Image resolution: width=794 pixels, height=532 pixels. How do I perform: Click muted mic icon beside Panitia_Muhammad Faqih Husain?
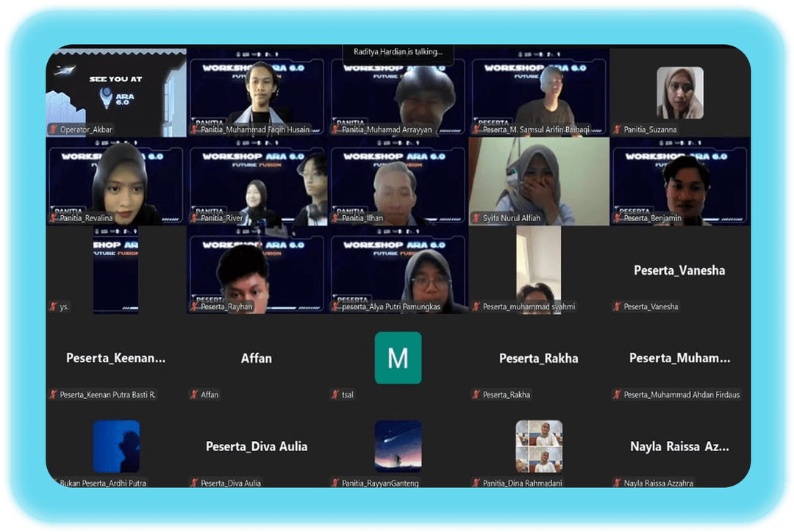tap(194, 129)
